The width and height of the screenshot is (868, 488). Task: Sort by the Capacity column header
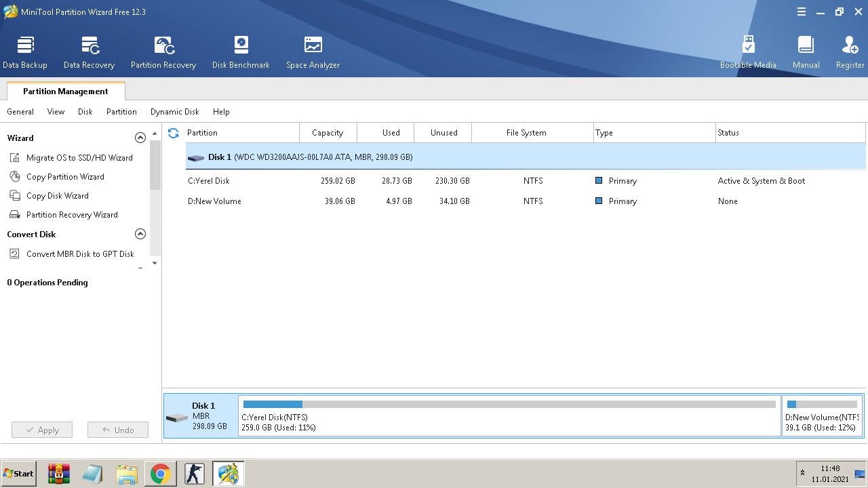(x=328, y=133)
